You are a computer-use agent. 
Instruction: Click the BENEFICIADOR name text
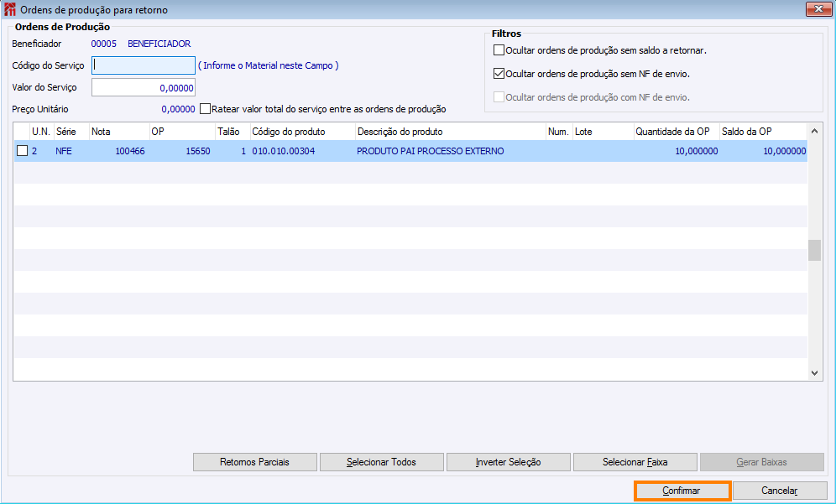159,44
